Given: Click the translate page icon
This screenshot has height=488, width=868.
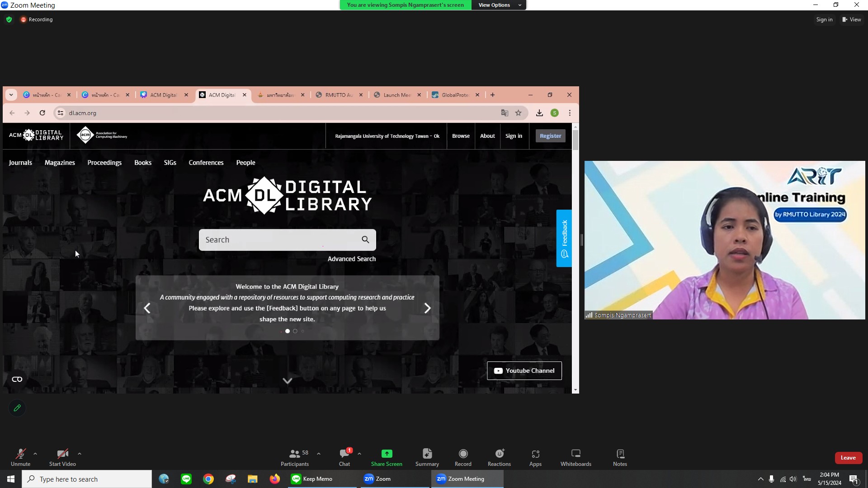Looking at the screenshot, I should click(x=505, y=113).
